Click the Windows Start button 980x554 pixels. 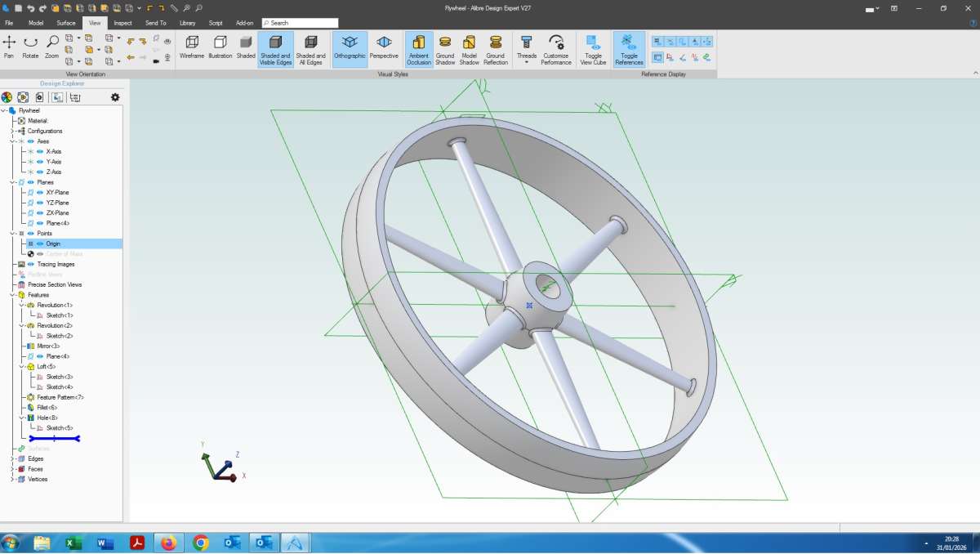pyautogui.click(x=11, y=543)
